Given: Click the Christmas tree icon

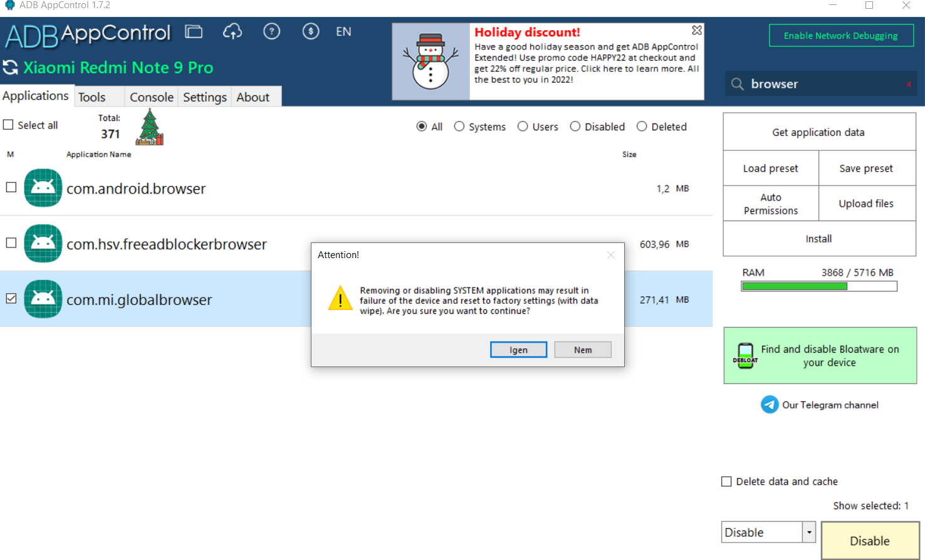Looking at the screenshot, I should click(150, 127).
